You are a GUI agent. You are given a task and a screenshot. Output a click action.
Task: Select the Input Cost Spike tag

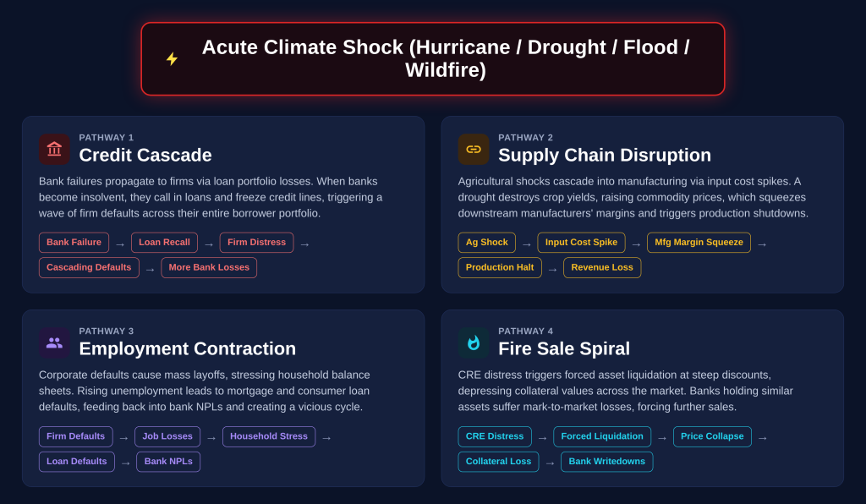(x=581, y=243)
